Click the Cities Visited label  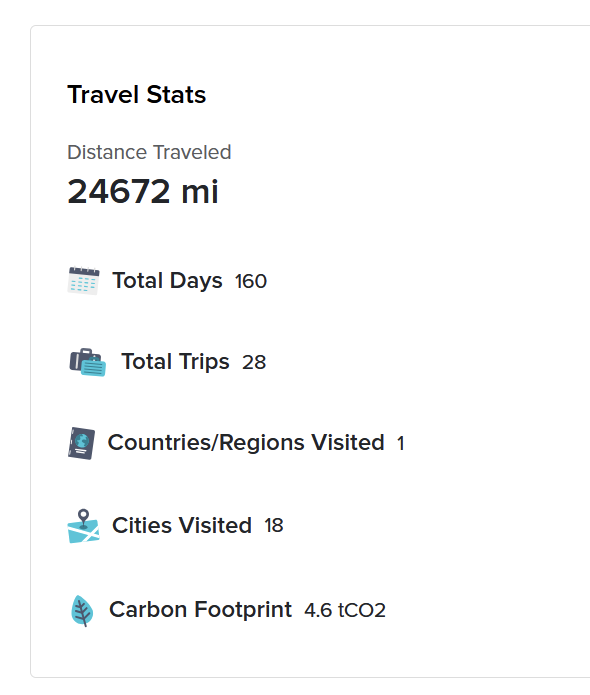[182, 526]
